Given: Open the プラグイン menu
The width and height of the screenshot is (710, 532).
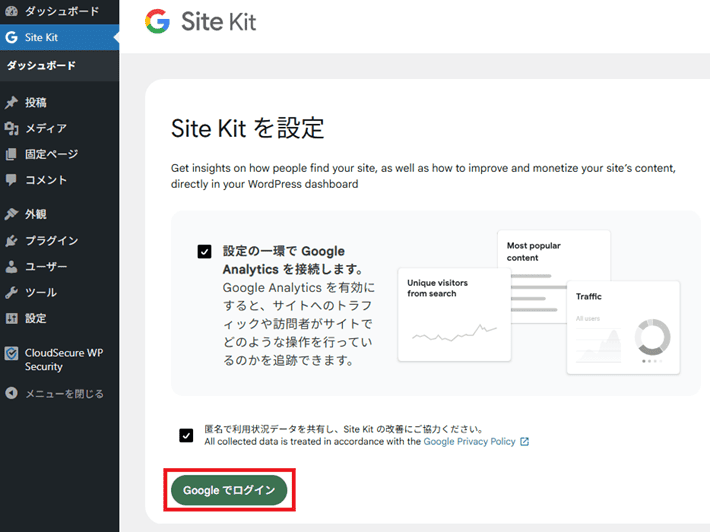Looking at the screenshot, I should click(x=59, y=240).
